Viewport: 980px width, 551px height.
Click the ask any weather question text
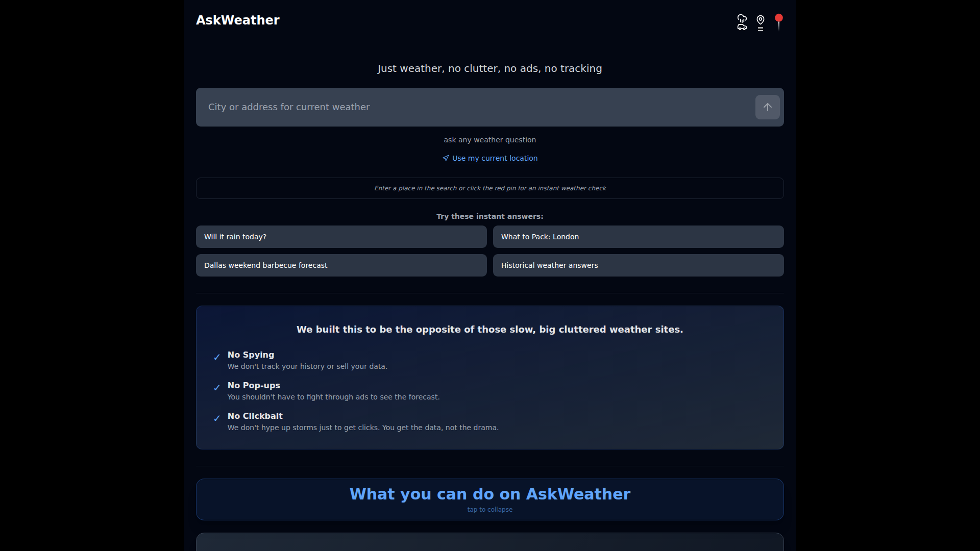click(x=489, y=140)
